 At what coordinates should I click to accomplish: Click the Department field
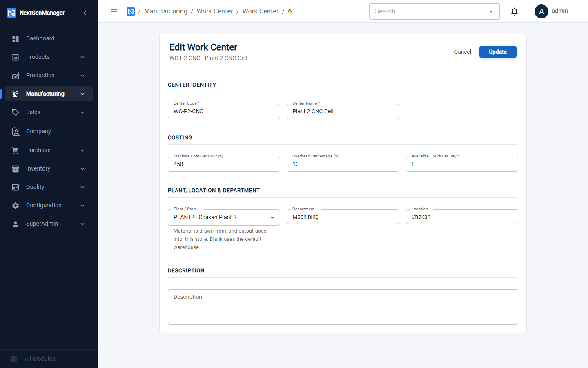coord(343,217)
